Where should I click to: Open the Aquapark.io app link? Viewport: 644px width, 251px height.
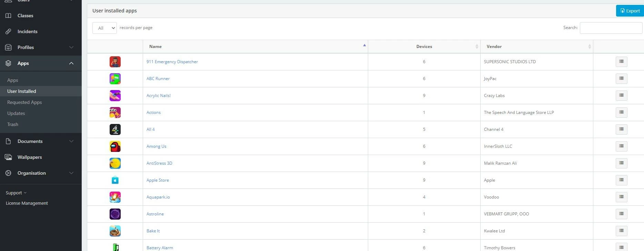point(158,197)
